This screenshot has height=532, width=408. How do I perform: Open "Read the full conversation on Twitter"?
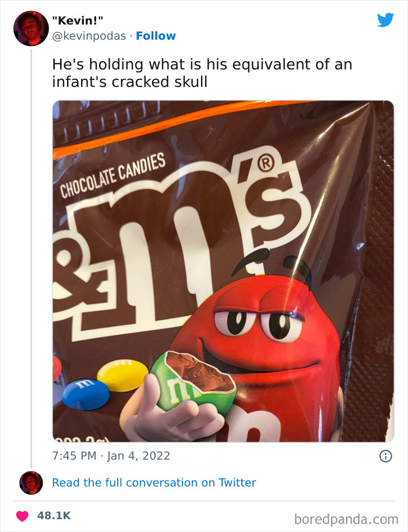point(154,482)
